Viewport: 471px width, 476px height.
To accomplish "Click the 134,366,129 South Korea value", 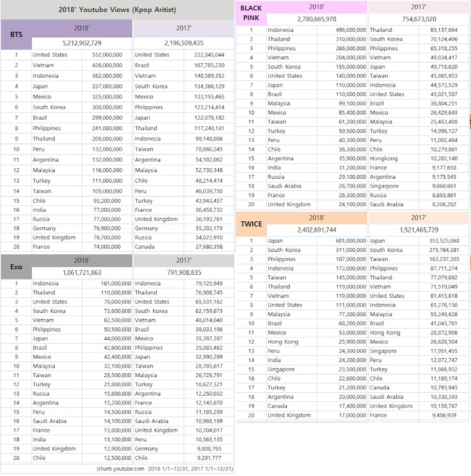I will coord(209,87).
